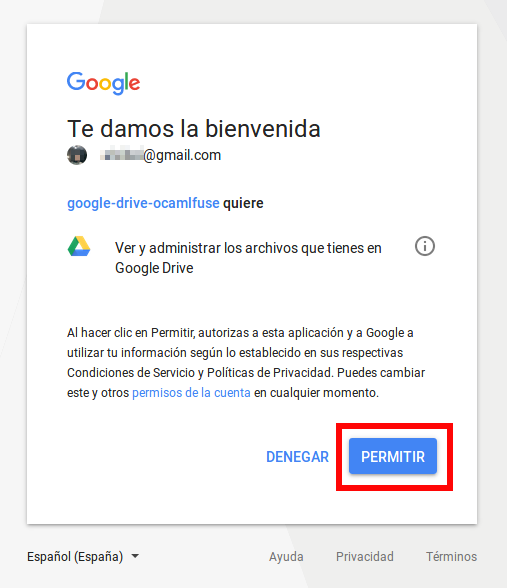
Task: Click the Google Drive text line
Action: click(154, 268)
